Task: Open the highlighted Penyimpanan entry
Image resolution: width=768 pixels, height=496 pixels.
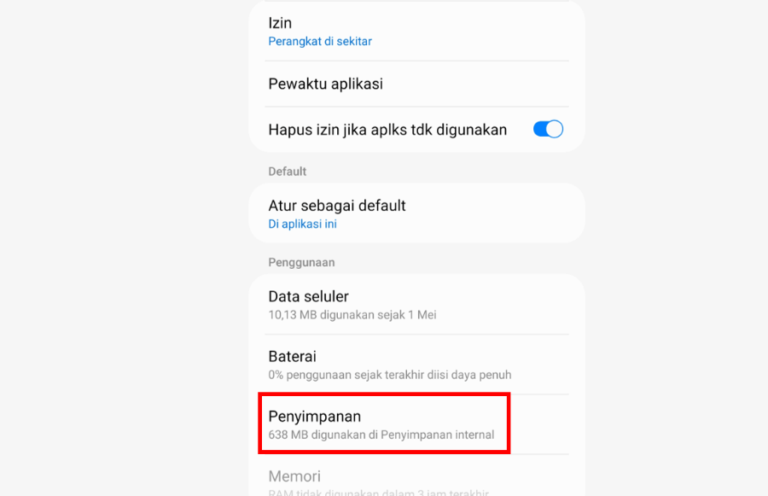Action: pyautogui.click(x=384, y=424)
